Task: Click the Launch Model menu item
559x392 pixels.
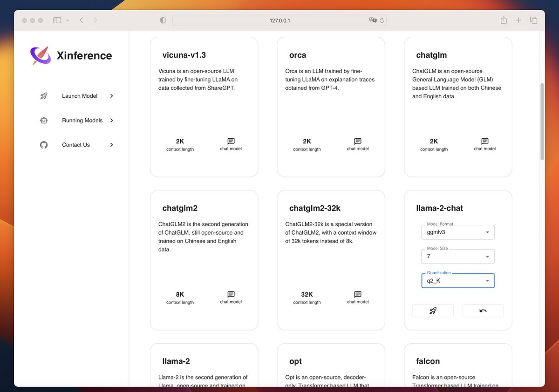Action: (79, 96)
